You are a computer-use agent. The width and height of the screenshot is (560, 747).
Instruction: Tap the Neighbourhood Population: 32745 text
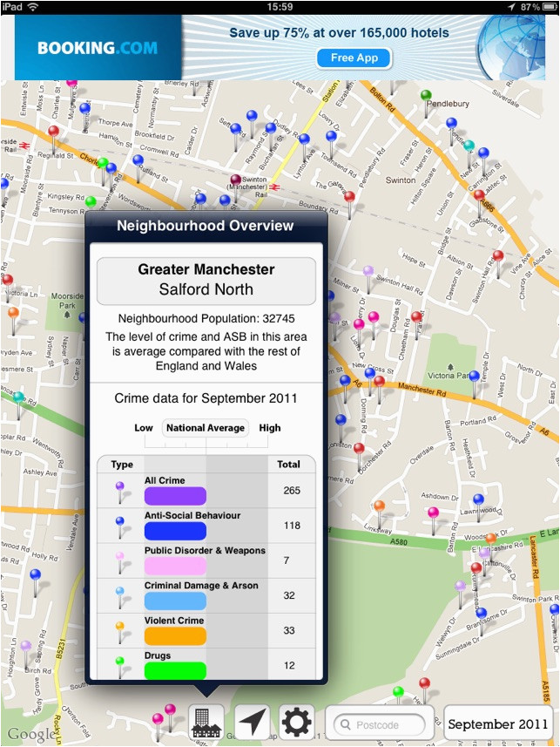(206, 319)
